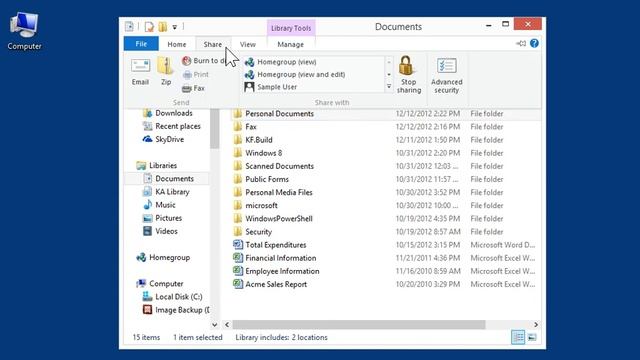Screen dimensions: 640x360
Task: Share with Homegroup (view and edit)
Action: [294, 75]
